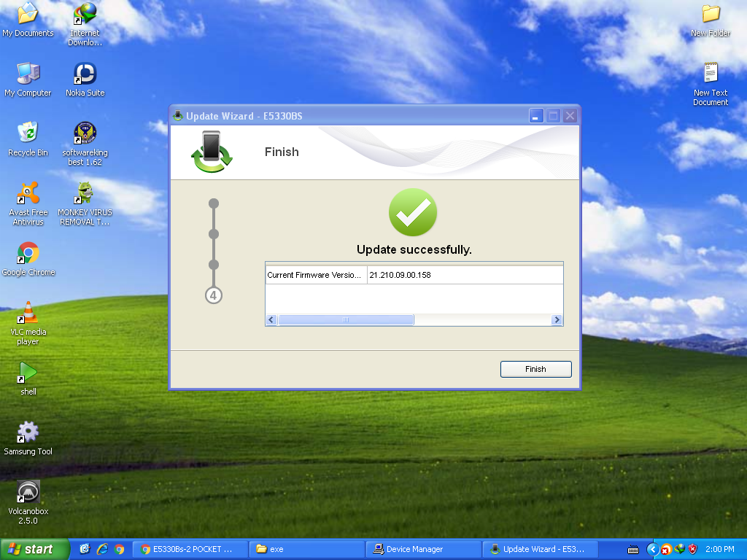Viewport: 747px width, 560px height.
Task: Open the Samsung Tool desktop shortcut
Action: pos(28,433)
